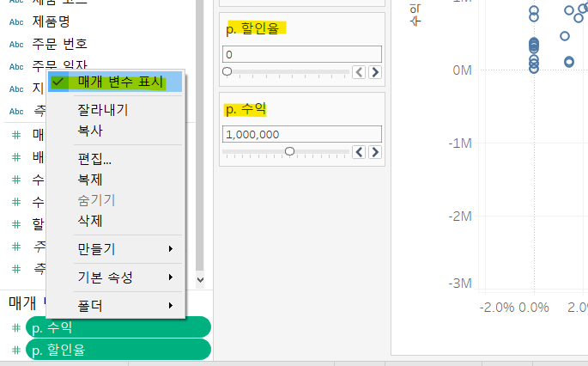Viewport: 588px width, 366px height.
Task: Decrease p. 수익 value with left arrow
Action: [x=359, y=152]
